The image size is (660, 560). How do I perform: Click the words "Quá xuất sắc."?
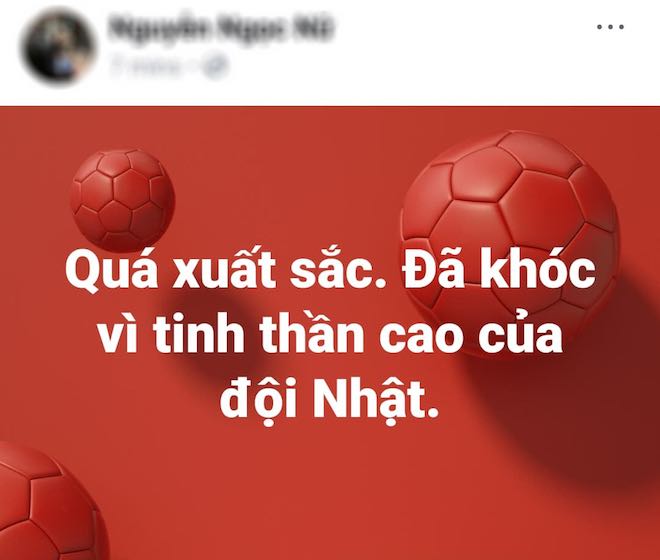(226, 272)
